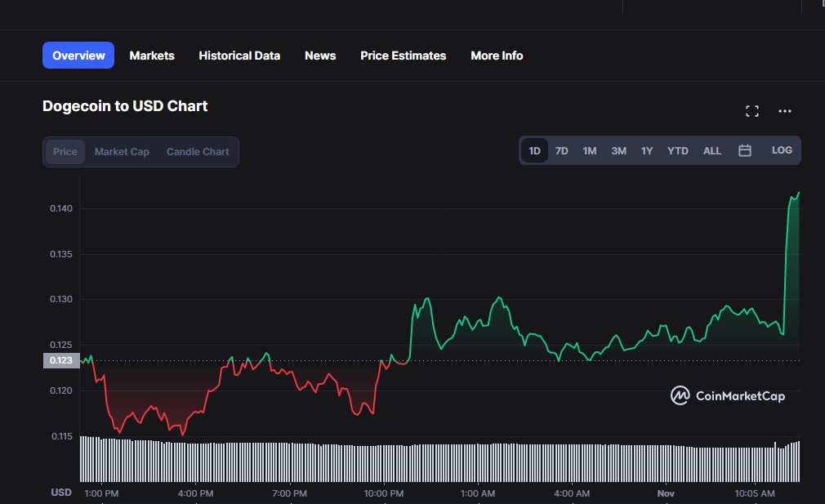Image resolution: width=825 pixels, height=504 pixels.
Task: Keep the 1D timeframe selected
Action: click(534, 150)
